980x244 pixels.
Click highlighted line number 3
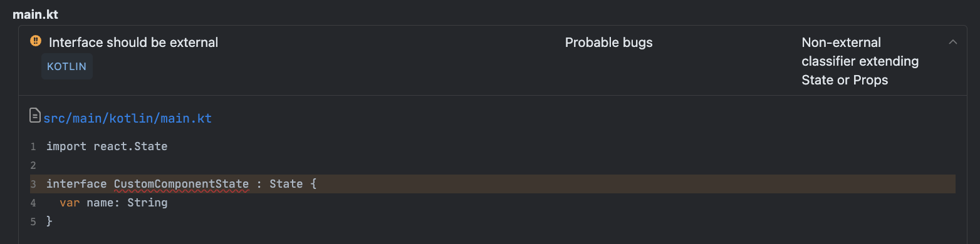33,185
